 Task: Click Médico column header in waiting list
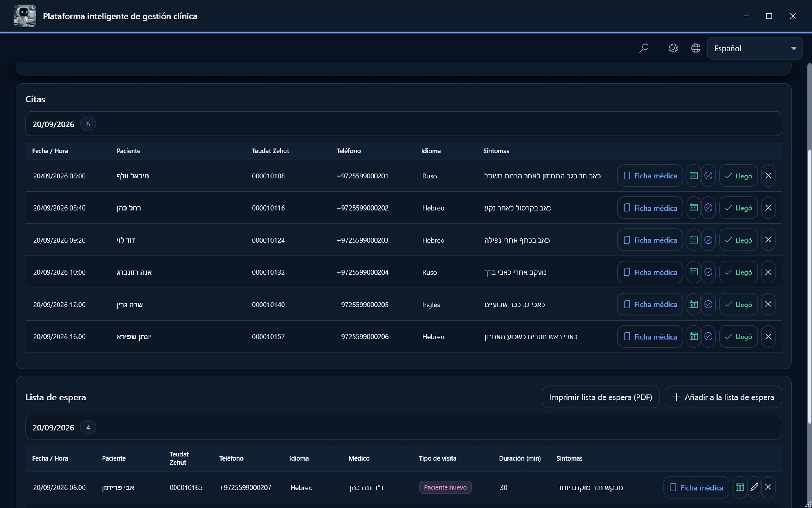click(x=359, y=458)
